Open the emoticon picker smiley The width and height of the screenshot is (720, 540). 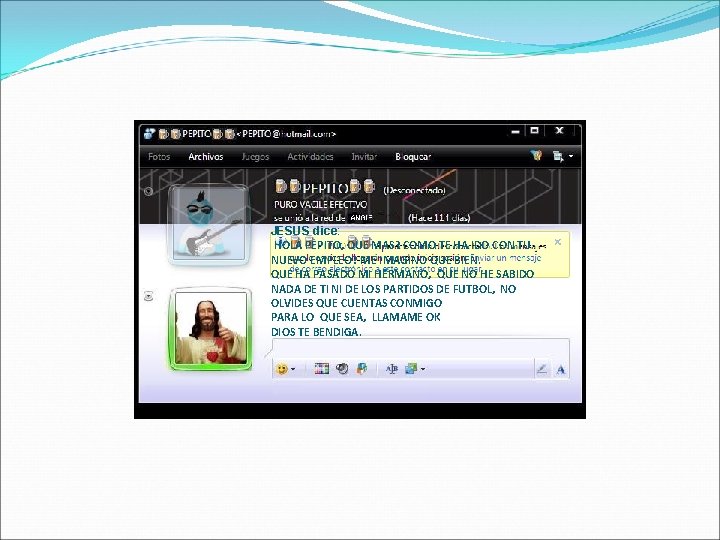pos(281,369)
